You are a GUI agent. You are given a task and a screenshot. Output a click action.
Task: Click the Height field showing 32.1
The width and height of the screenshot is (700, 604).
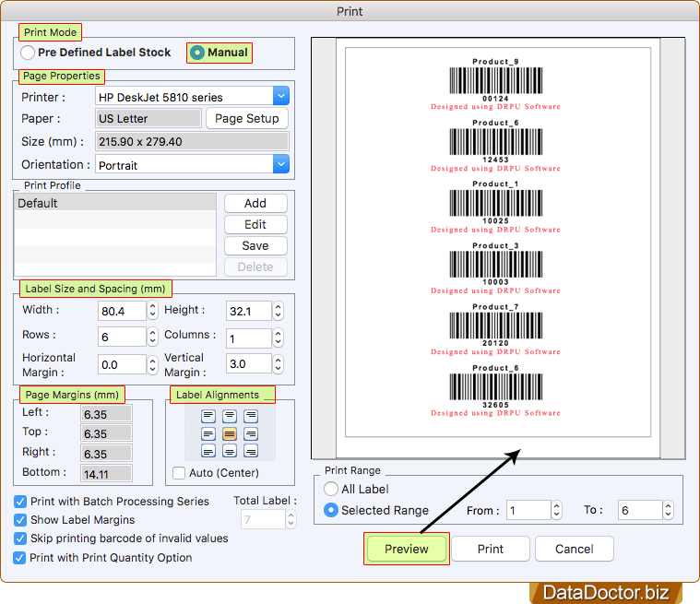(x=248, y=311)
